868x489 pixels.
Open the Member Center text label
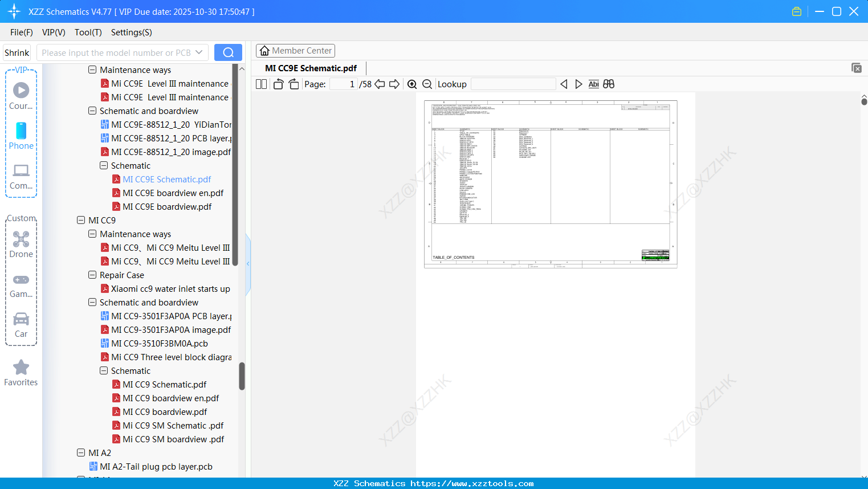click(x=302, y=51)
